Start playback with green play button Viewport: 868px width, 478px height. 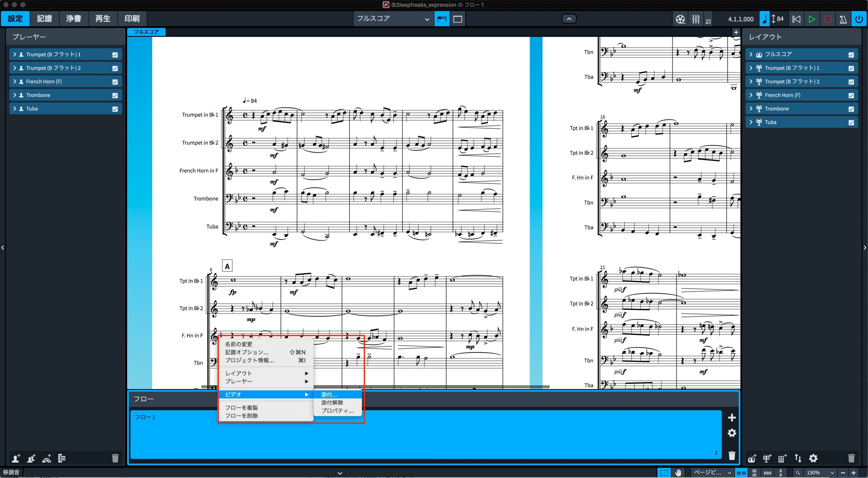click(812, 19)
